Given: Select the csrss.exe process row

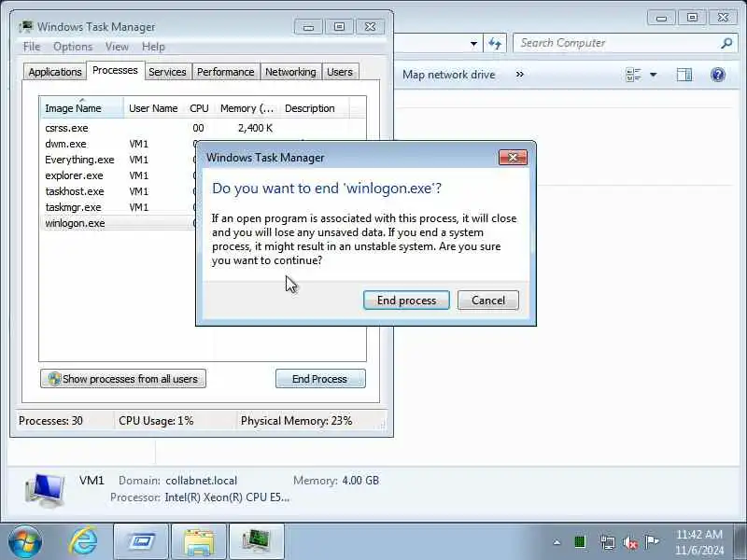Looking at the screenshot, I should pyautogui.click(x=203, y=128).
